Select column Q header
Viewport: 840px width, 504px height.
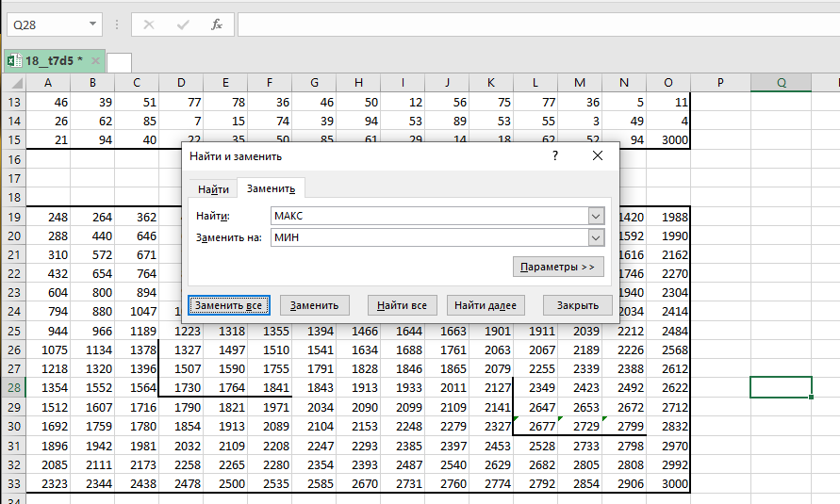coord(781,83)
